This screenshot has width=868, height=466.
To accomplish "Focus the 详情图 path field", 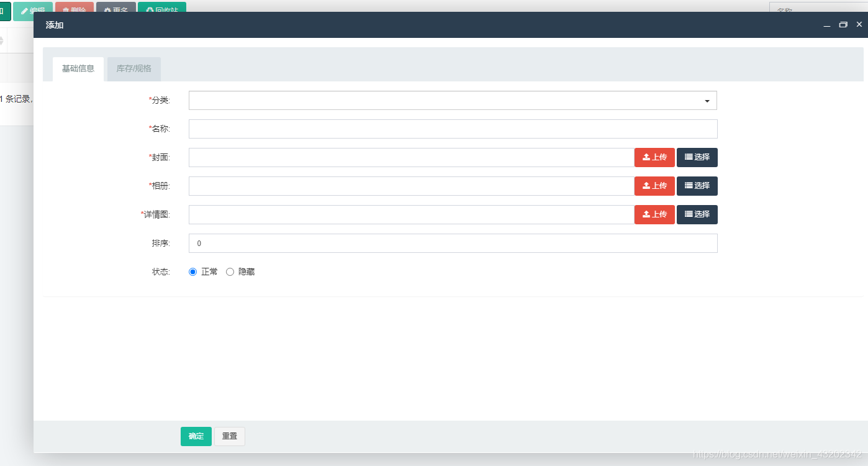I will (x=411, y=214).
